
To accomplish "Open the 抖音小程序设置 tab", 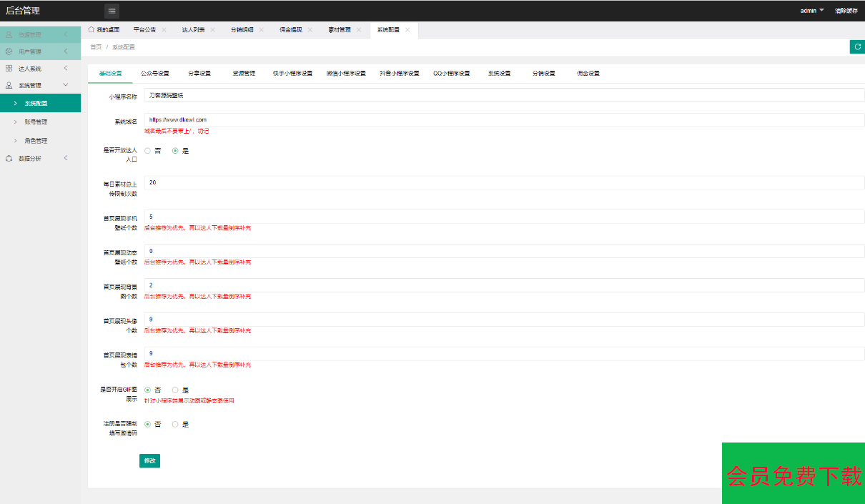I will 399,73.
